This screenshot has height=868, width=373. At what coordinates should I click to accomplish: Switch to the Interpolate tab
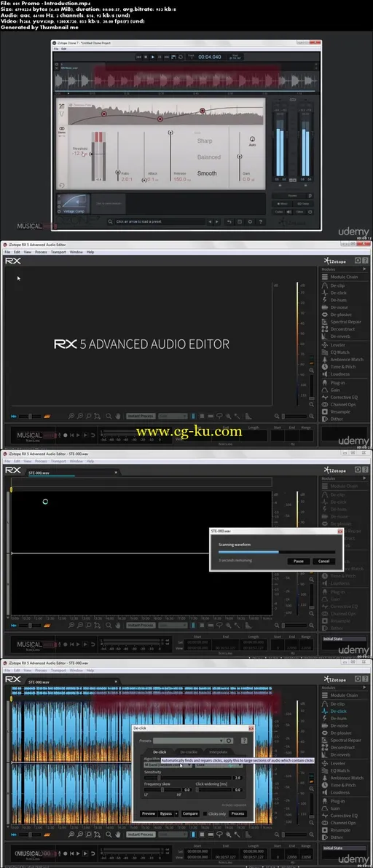coord(218,751)
